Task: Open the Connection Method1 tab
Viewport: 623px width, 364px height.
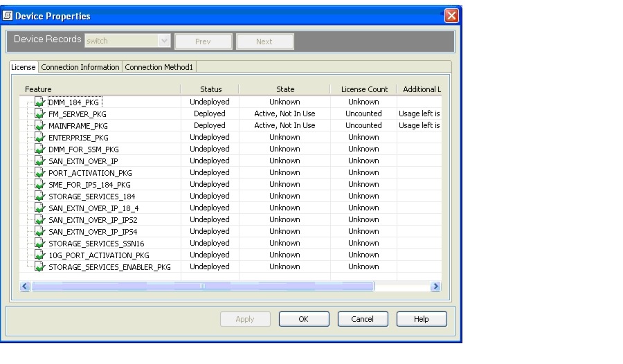Action: (x=161, y=67)
